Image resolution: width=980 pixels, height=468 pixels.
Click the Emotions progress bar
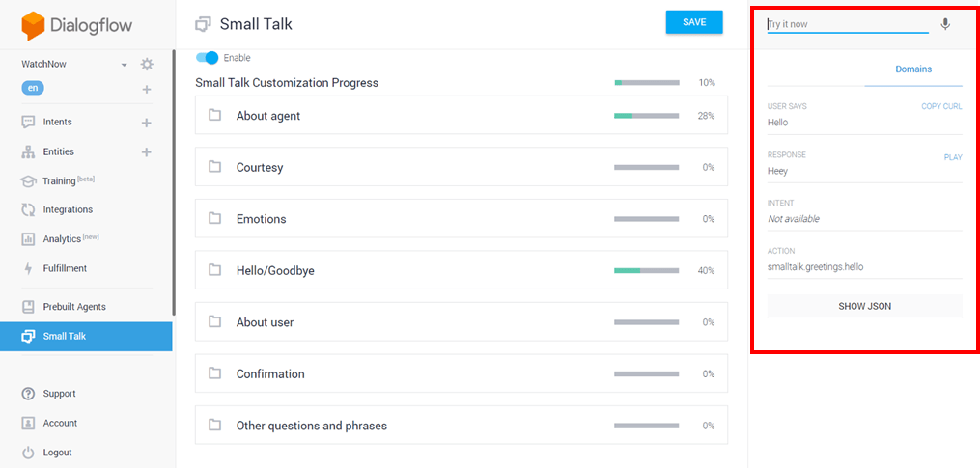pyautogui.click(x=647, y=219)
